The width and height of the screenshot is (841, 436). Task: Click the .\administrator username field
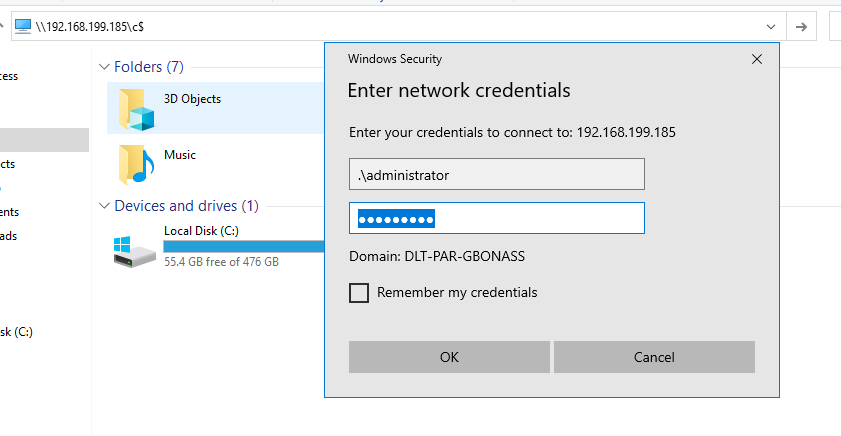tap(497, 174)
